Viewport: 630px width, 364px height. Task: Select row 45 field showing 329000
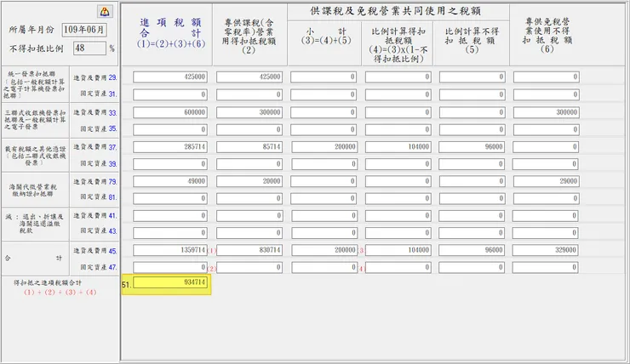pyautogui.click(x=545, y=250)
